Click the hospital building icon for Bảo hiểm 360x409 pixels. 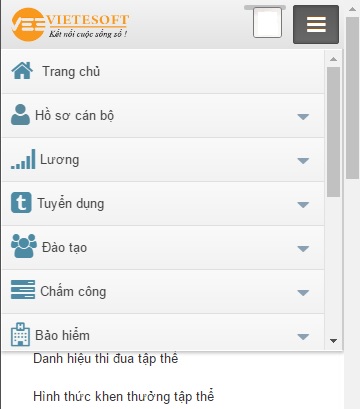coord(20,334)
